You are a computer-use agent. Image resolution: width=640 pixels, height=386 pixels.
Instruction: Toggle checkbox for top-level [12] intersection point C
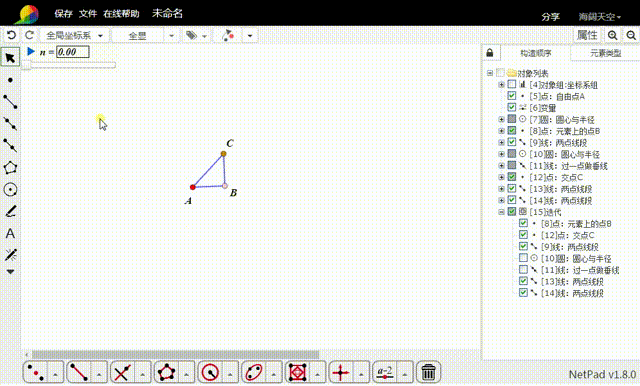pos(511,177)
